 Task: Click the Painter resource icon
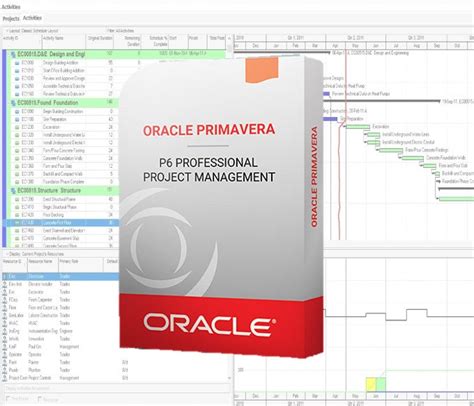click(5, 362)
